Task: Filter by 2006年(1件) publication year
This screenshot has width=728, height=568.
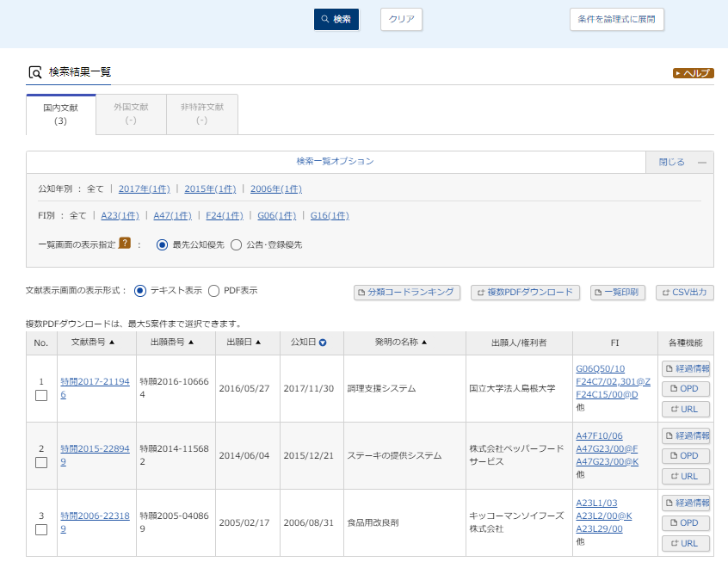Action: pos(276,189)
